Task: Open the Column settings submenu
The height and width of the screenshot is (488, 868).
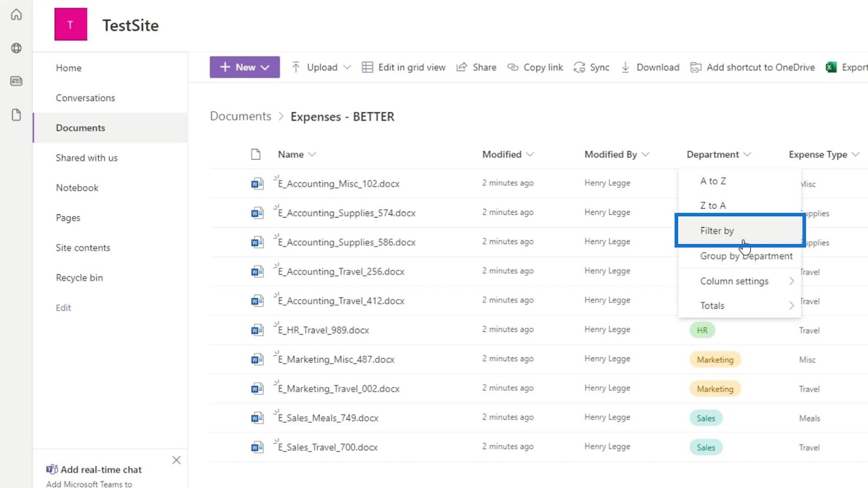Action: click(740, 281)
